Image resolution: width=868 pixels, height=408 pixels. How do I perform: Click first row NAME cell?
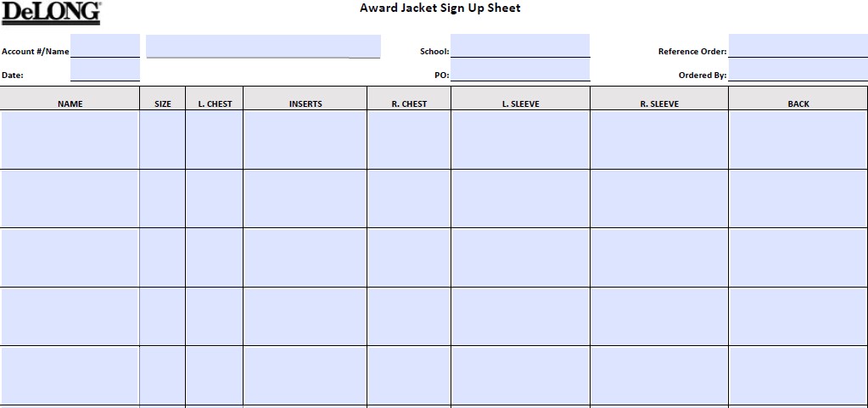(x=70, y=140)
